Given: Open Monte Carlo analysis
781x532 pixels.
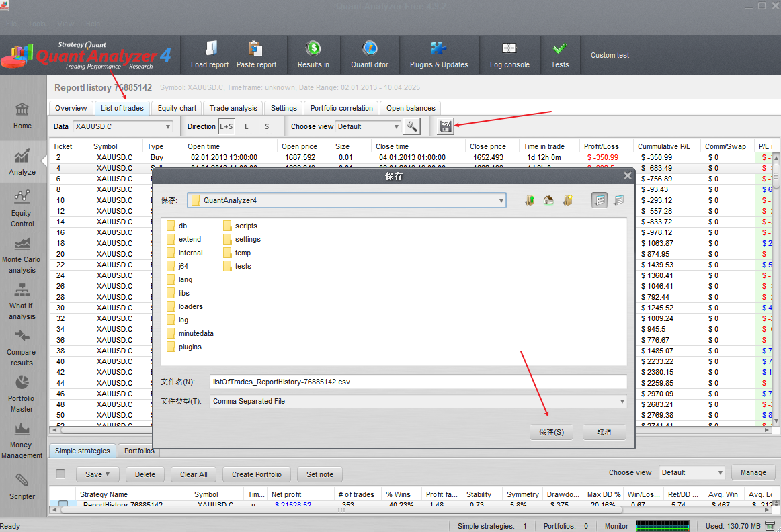Looking at the screenshot, I should [x=22, y=255].
